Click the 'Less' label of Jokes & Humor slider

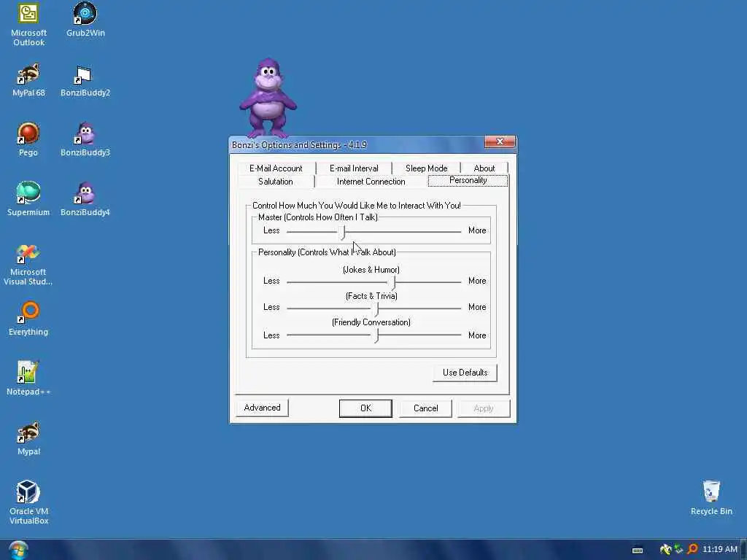coord(271,281)
